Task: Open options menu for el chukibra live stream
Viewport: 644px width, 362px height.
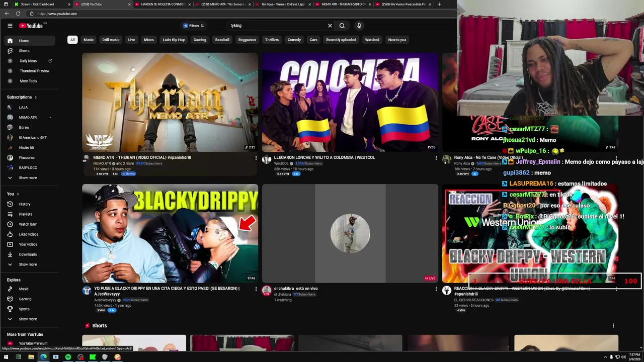Action: [x=436, y=289]
